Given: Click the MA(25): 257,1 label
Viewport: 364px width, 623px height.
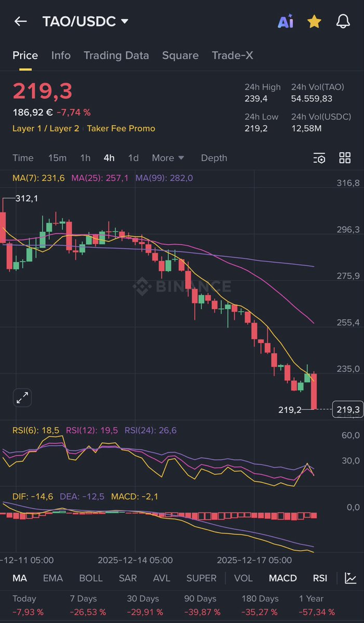Looking at the screenshot, I should 100,178.
